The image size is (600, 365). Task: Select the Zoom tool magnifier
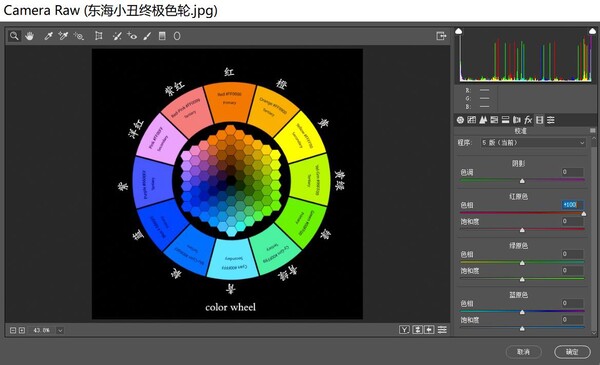click(14, 36)
